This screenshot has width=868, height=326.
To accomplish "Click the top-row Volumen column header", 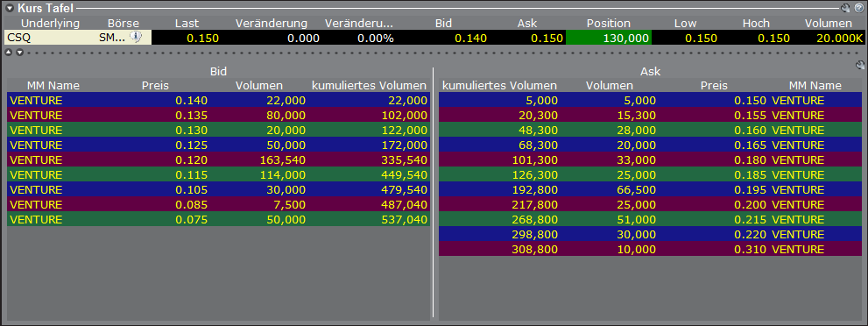I will tap(828, 24).
